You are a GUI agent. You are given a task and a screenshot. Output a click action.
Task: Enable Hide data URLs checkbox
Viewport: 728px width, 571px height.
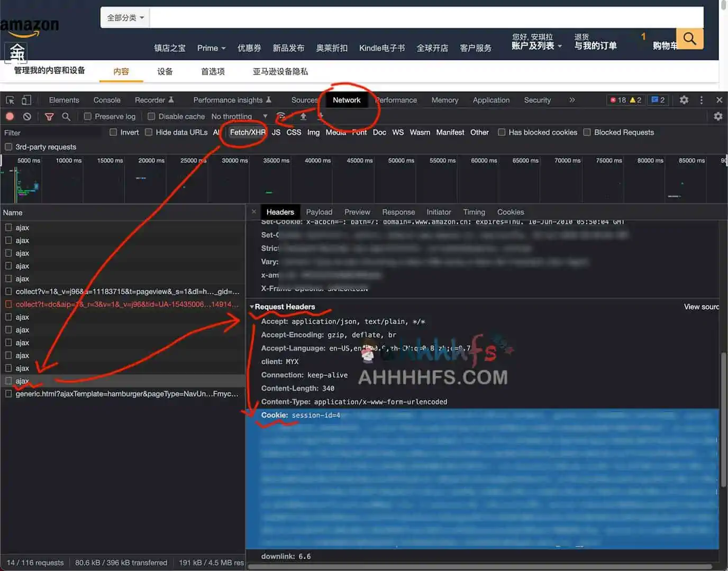(149, 132)
